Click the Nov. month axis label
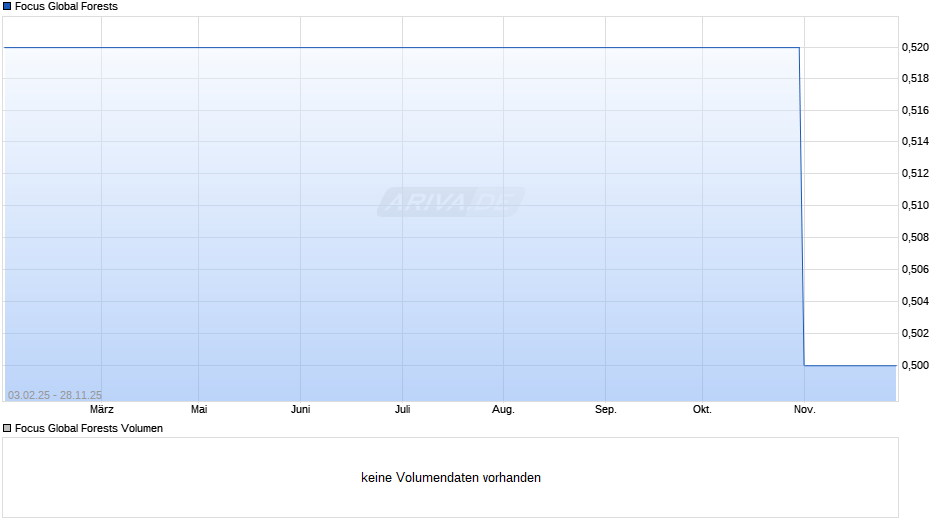 pyautogui.click(x=804, y=410)
